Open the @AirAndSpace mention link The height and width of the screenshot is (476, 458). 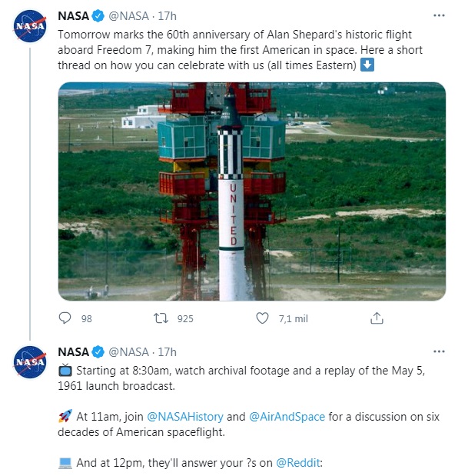tap(287, 417)
